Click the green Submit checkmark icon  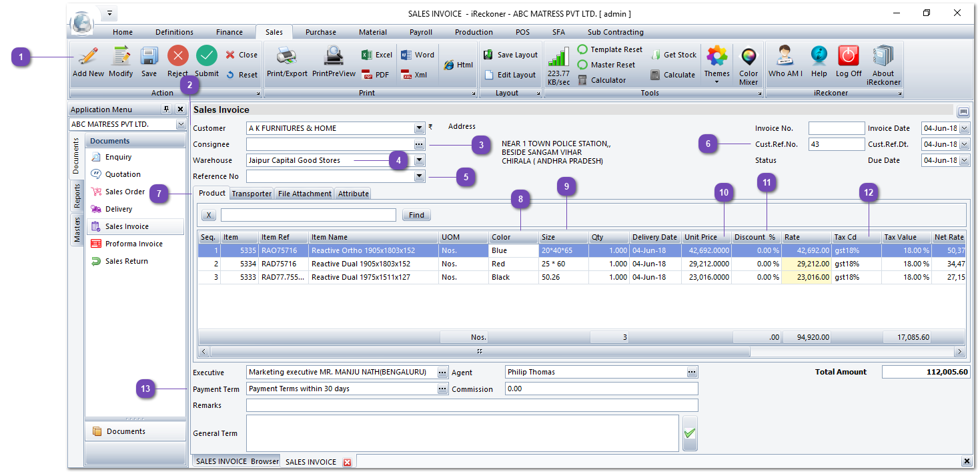206,57
